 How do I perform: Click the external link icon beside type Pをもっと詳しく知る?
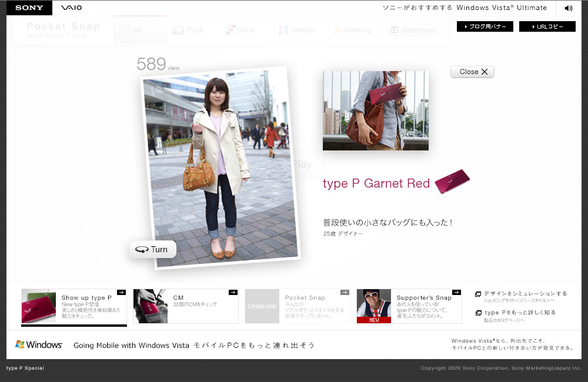click(x=478, y=313)
